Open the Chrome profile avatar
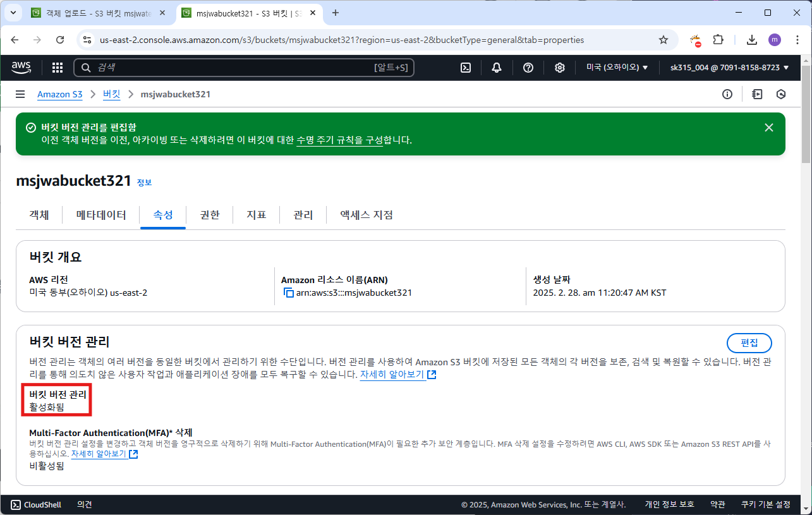Viewport: 812px width, 515px height. click(x=775, y=40)
